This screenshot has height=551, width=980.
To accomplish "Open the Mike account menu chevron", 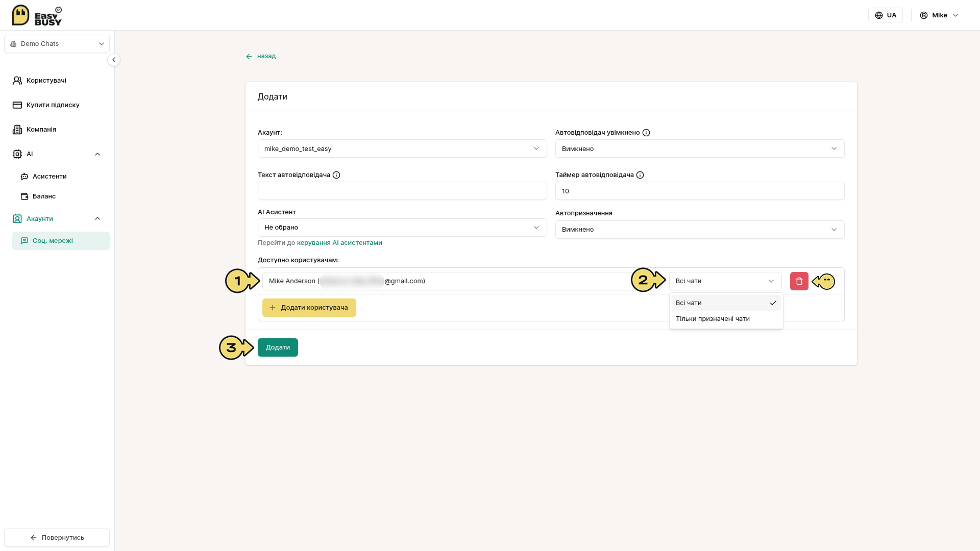I will point(955,15).
